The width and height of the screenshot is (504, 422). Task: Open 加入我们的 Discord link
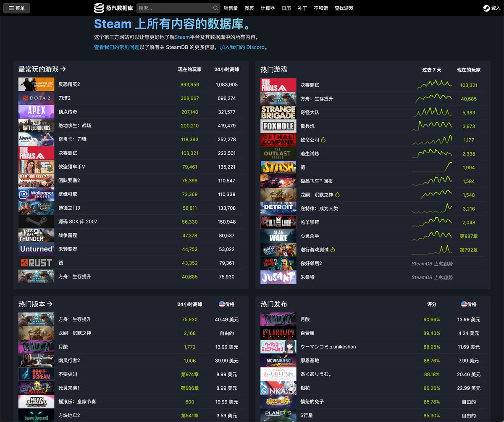point(242,47)
